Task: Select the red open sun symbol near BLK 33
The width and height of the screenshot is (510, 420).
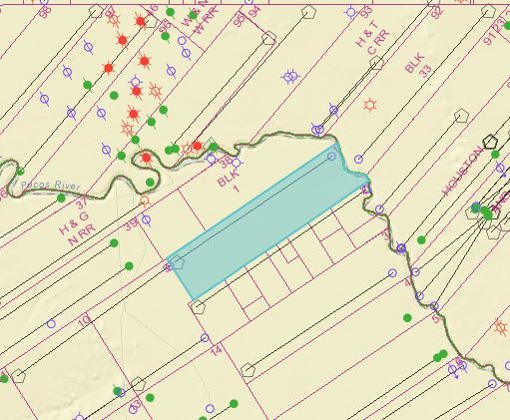Action: click(x=370, y=106)
